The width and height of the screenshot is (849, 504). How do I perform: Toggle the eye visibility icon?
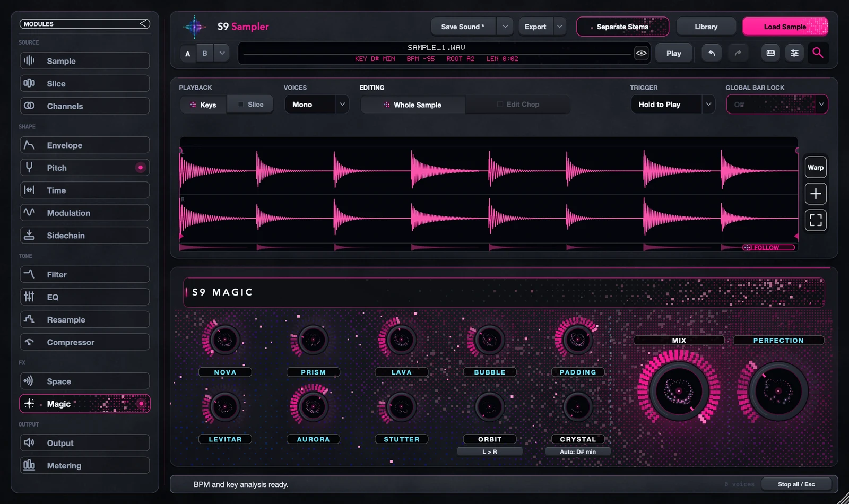641,53
